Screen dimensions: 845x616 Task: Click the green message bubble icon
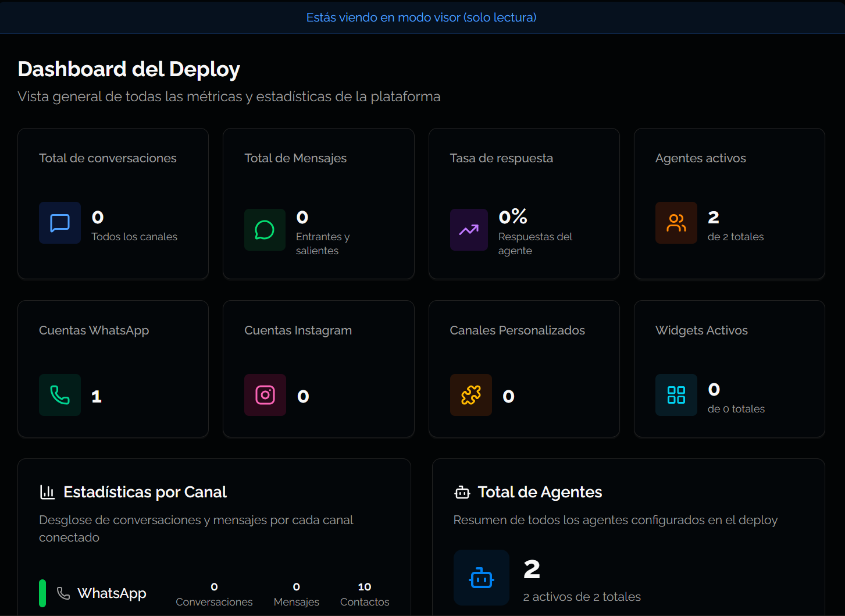click(x=265, y=230)
